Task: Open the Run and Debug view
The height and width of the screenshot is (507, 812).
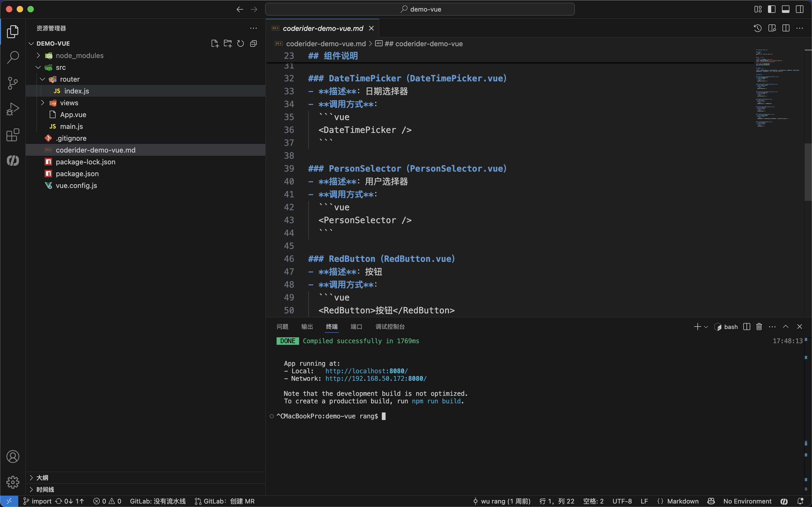Action: pyautogui.click(x=13, y=109)
